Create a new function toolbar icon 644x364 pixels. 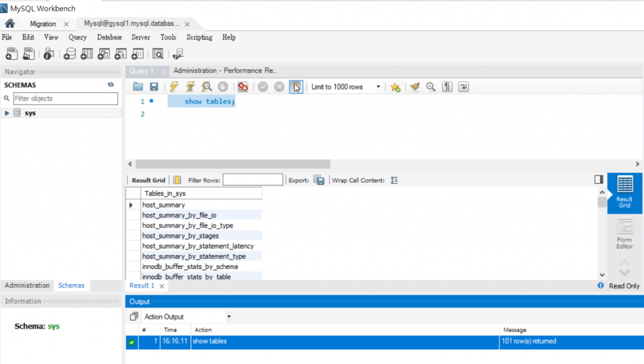pos(137,54)
